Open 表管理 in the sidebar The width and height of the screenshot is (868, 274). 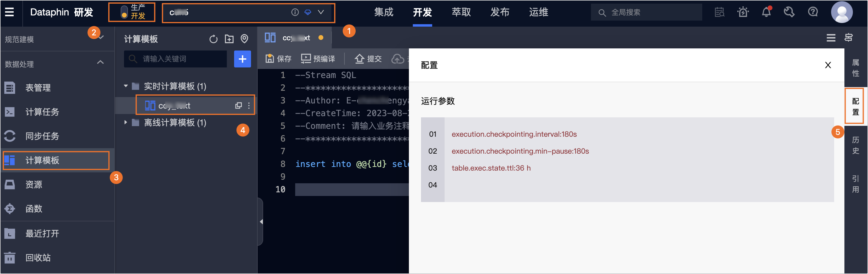[x=57, y=88]
